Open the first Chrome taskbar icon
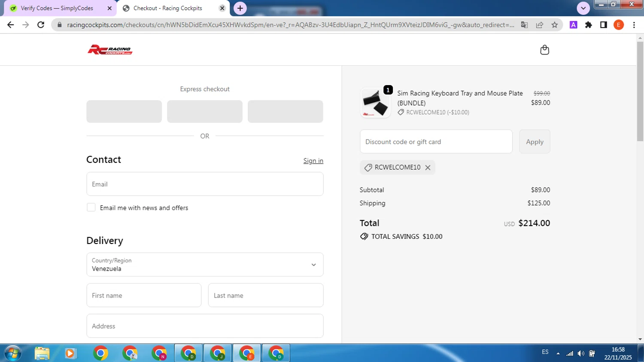Image resolution: width=644 pixels, height=362 pixels. click(101, 353)
